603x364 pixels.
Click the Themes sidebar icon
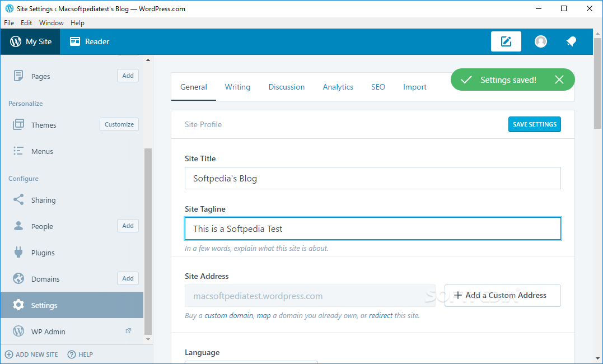tap(18, 125)
